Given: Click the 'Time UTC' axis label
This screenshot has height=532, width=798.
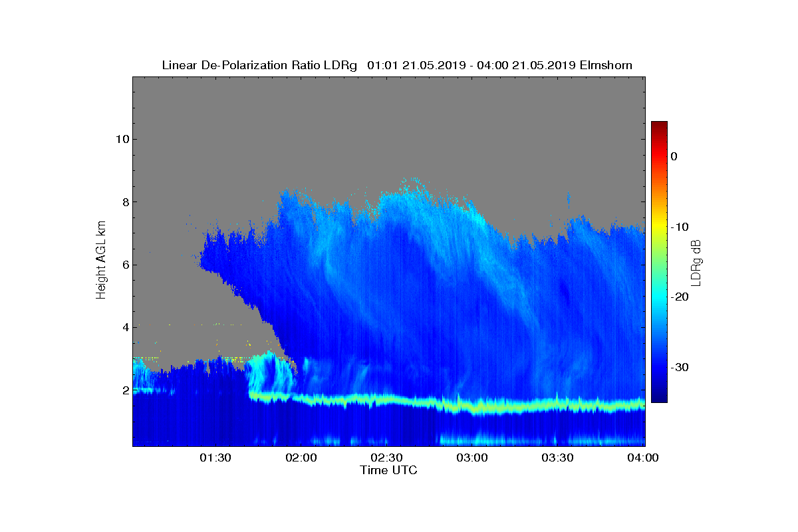Looking at the screenshot, I should (389, 470).
